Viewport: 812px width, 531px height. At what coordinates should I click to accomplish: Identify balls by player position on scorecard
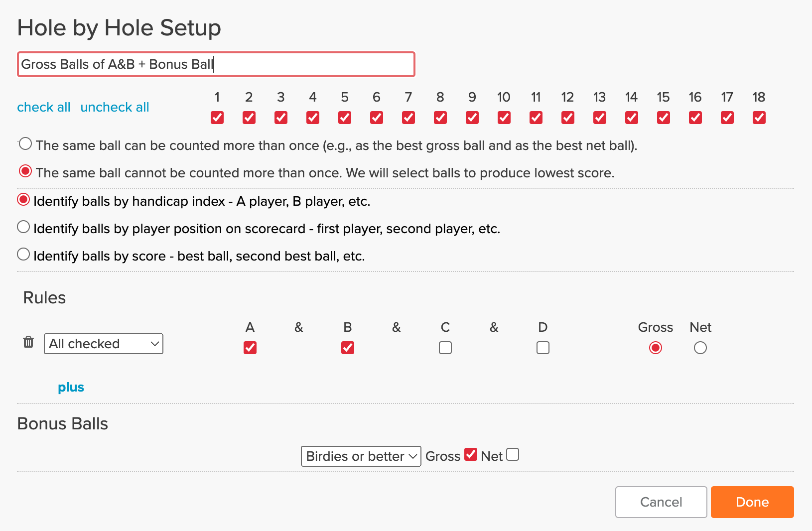coord(23,227)
